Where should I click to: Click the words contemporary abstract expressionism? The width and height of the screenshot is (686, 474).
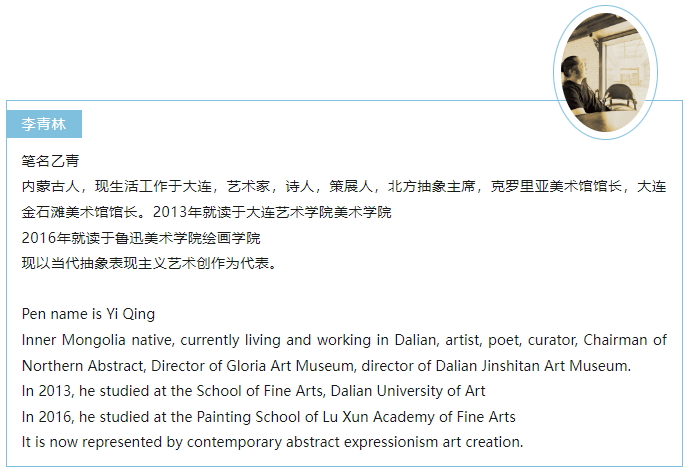click(x=312, y=442)
